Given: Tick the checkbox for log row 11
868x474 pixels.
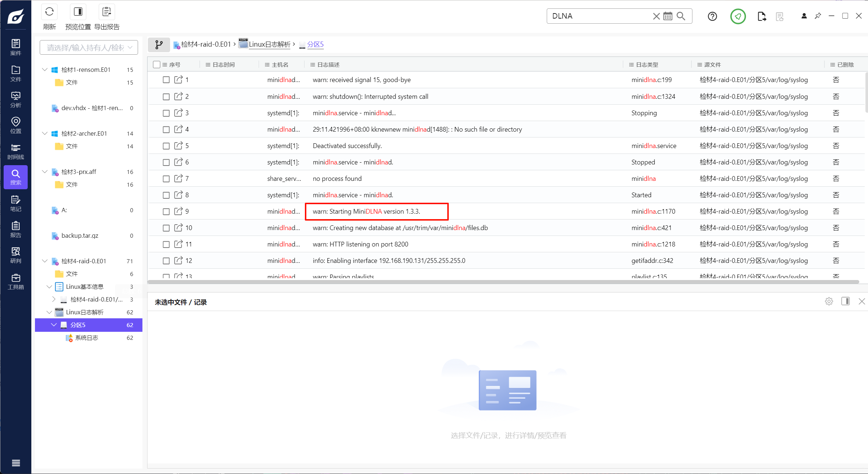Looking at the screenshot, I should [166, 244].
